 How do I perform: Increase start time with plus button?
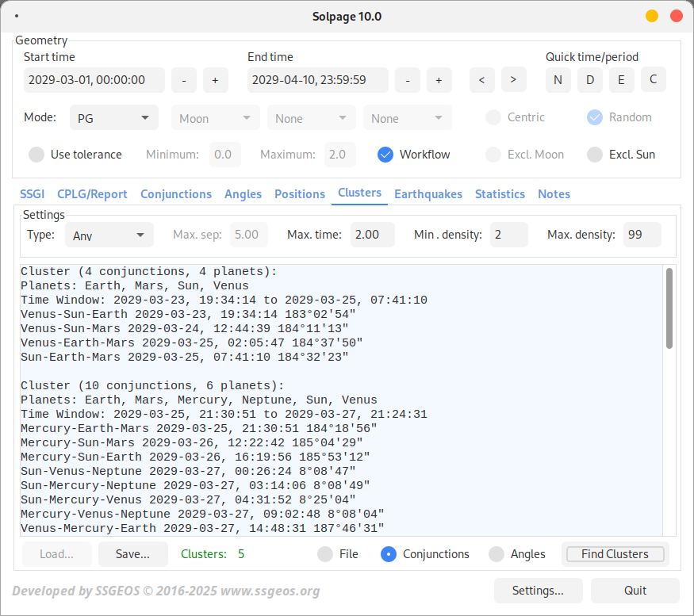(x=215, y=80)
